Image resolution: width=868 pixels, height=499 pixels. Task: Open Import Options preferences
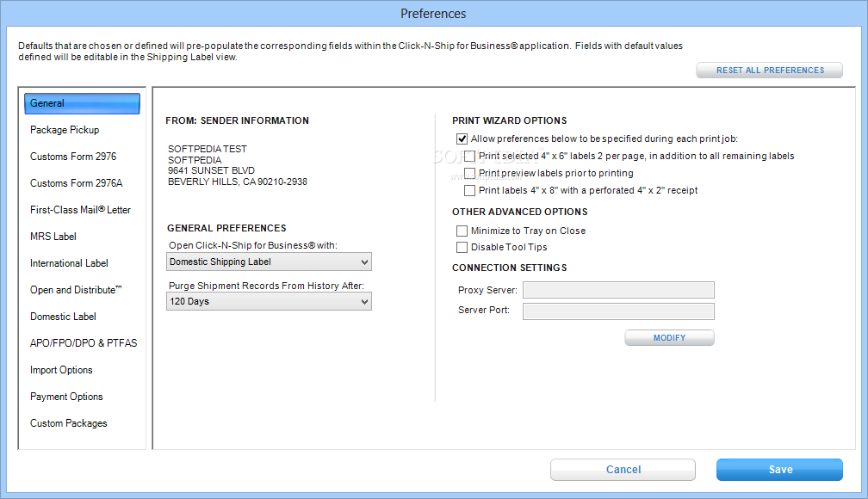61,370
